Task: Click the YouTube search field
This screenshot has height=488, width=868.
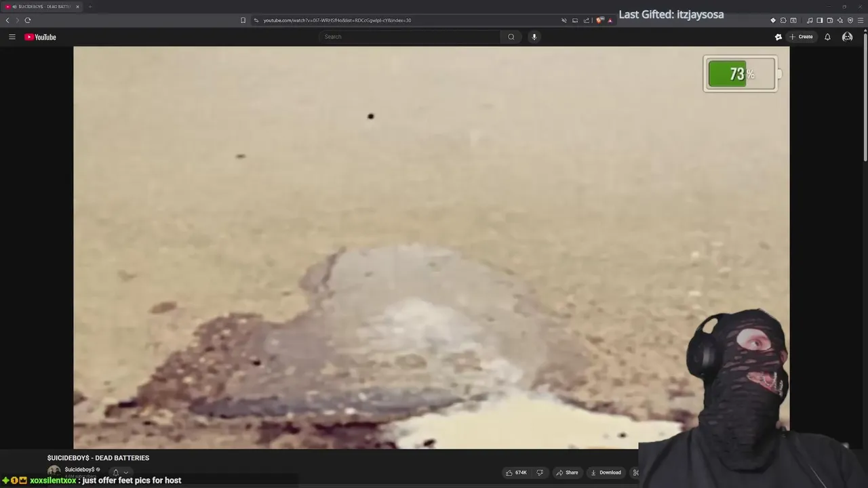Action: coord(410,37)
